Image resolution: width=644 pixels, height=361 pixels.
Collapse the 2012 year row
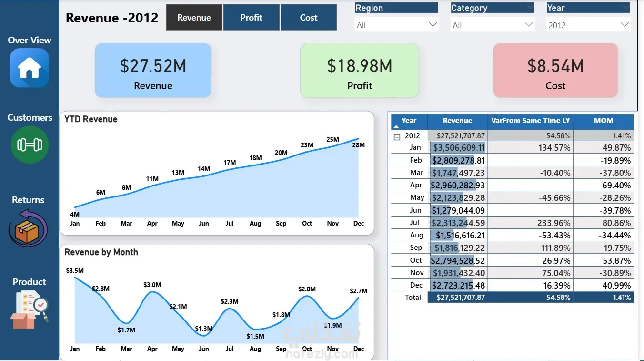(x=396, y=136)
